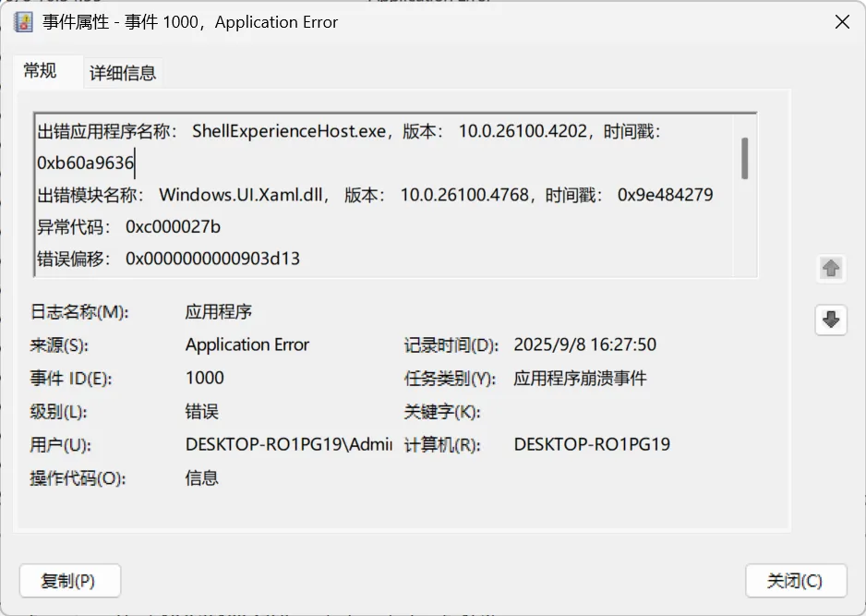Close the dialog with the X button
This screenshot has height=616, width=866.
pos(842,22)
